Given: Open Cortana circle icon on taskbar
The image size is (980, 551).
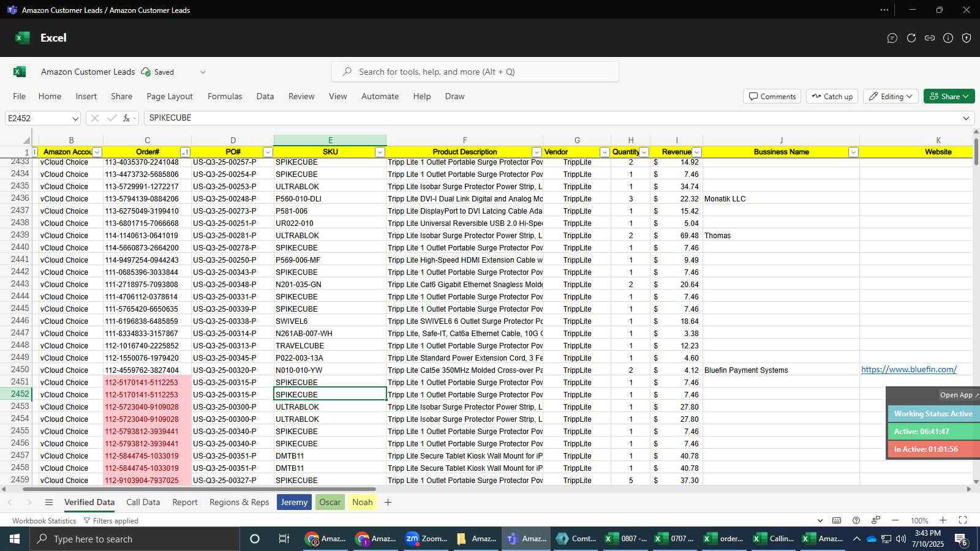Looking at the screenshot, I should 255,539.
